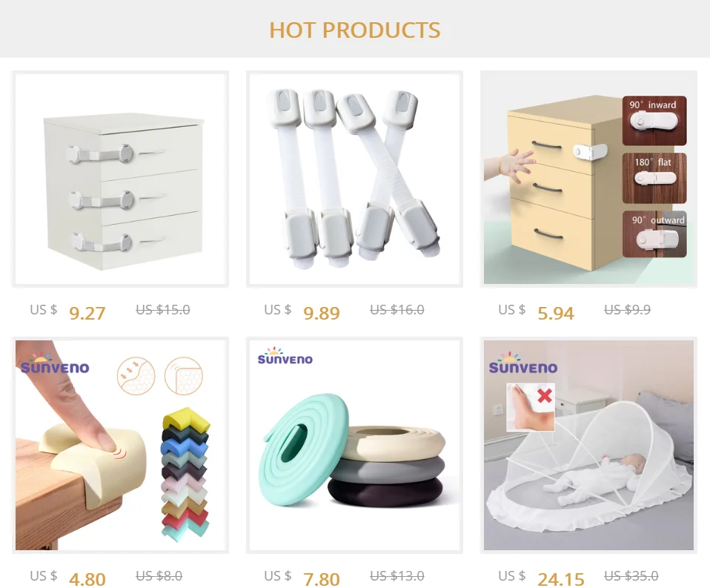The image size is (710, 588).
Task: Click the 24.15 price link
Action: click(560, 578)
